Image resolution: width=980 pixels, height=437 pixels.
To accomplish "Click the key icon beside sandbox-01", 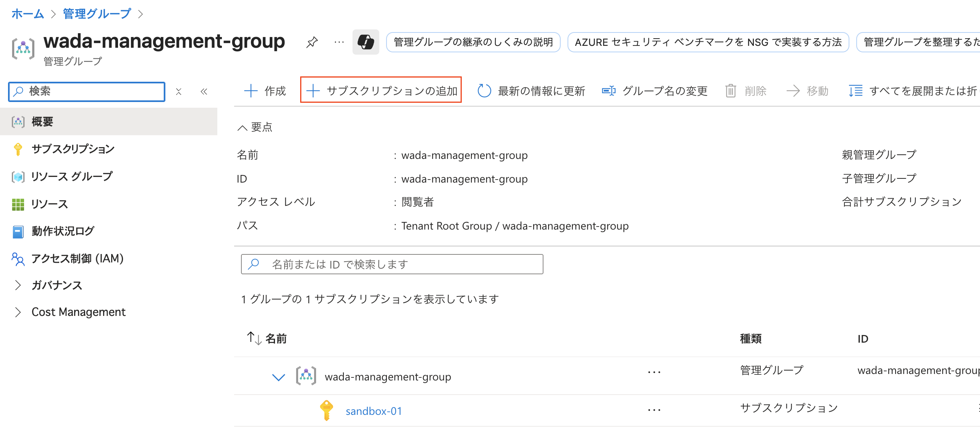I will coord(326,411).
